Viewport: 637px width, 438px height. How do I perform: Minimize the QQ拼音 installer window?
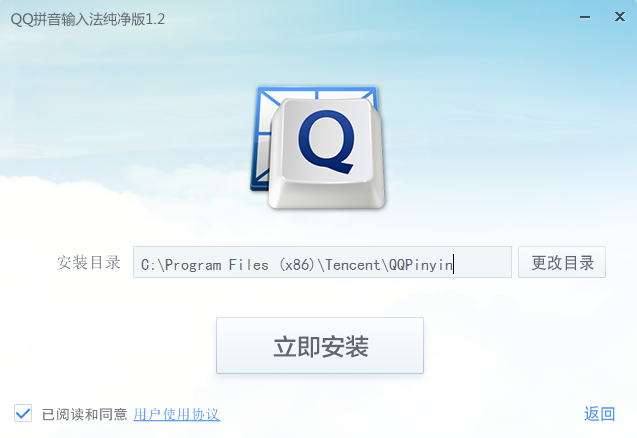[585, 17]
